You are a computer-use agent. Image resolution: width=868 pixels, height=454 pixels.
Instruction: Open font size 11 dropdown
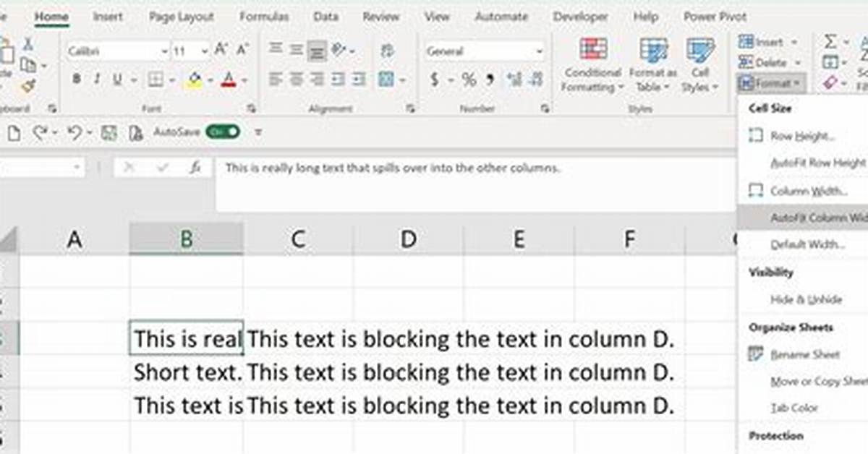pyautogui.click(x=205, y=51)
